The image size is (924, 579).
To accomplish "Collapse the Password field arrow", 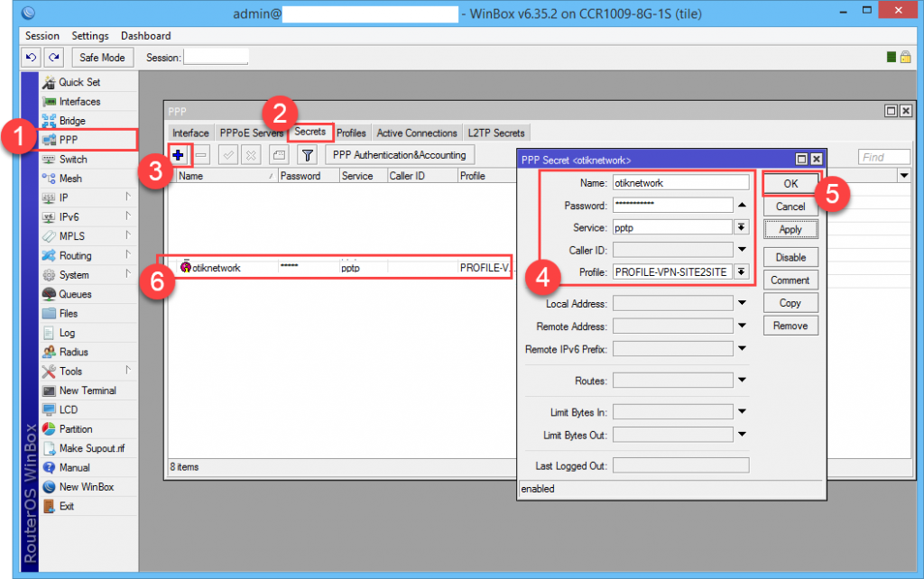I will pos(742,205).
